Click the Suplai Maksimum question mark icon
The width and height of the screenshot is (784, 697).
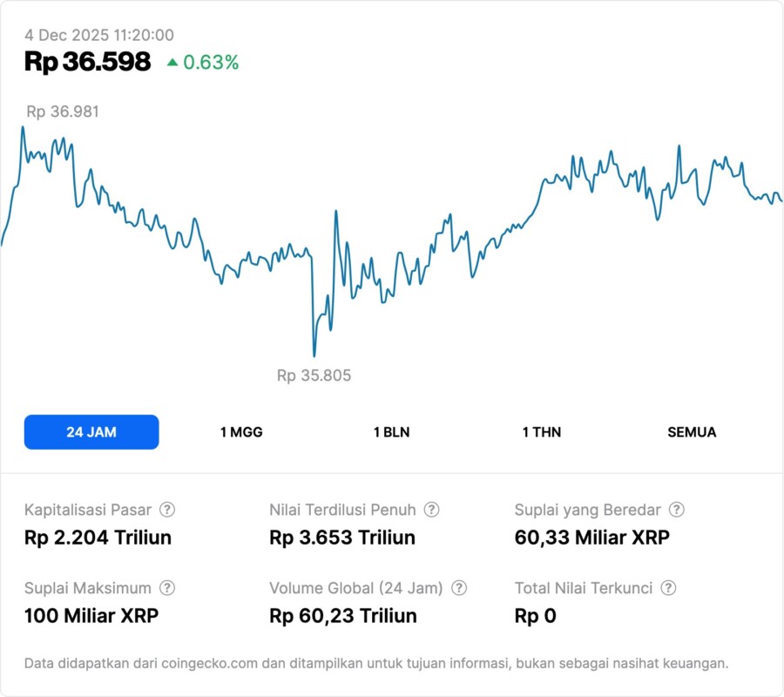tap(167, 588)
